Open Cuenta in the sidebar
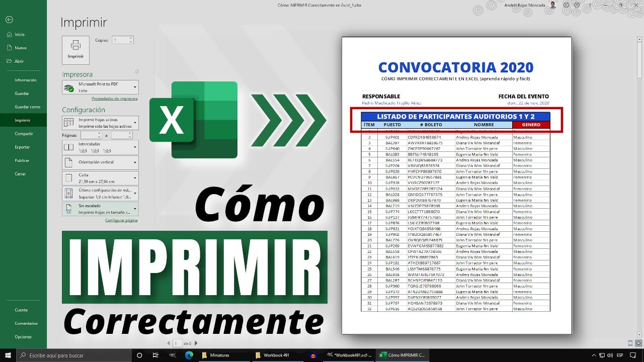This screenshot has width=644, height=362. pyautogui.click(x=23, y=310)
